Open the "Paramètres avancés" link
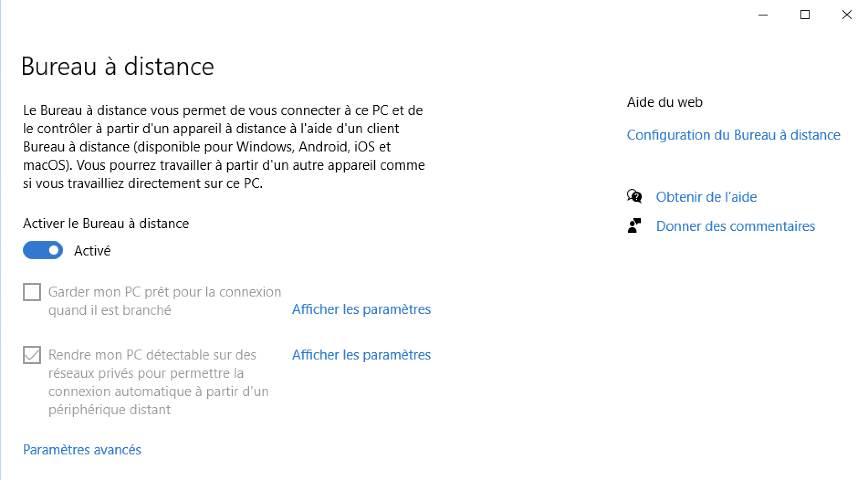868x480 pixels. [x=82, y=450]
